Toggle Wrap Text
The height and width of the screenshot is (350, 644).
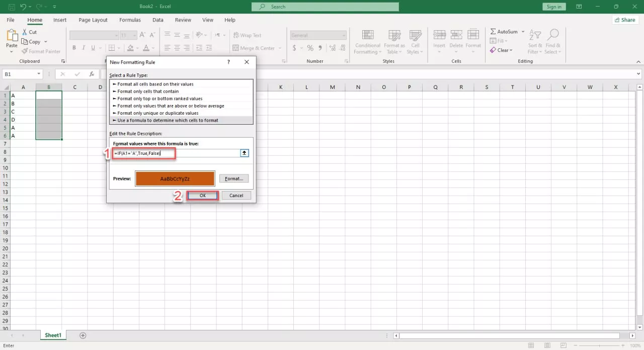(247, 35)
